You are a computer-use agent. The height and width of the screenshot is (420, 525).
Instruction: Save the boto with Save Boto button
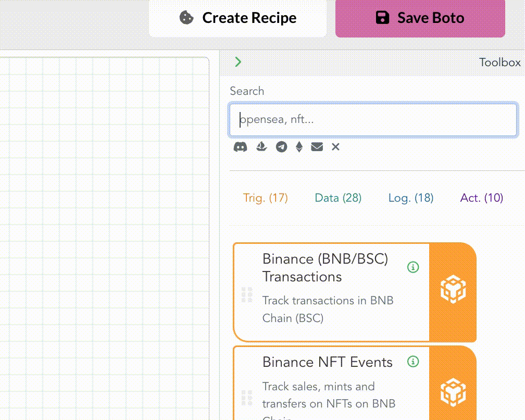(420, 18)
